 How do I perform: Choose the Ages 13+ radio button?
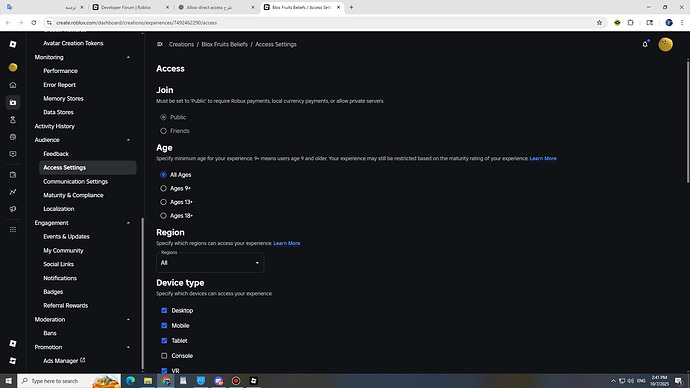pos(163,202)
